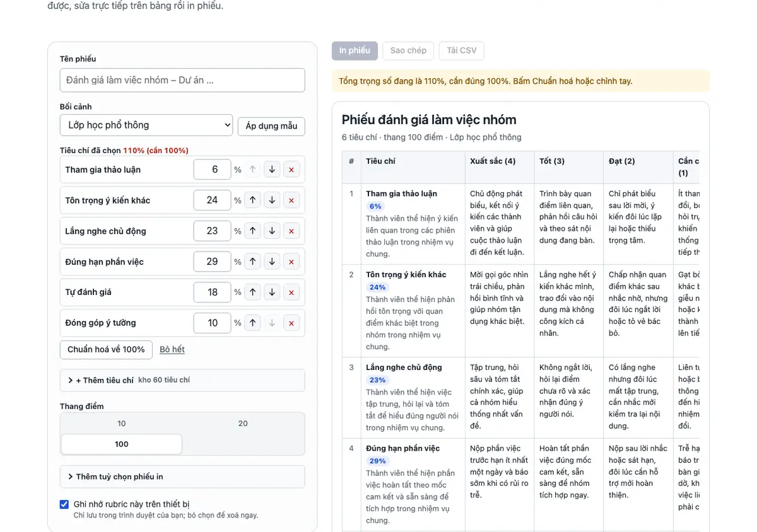Click Tốt cell of Tôn trọng ý kiến khác
This screenshot has width=757, height=532.
point(569,311)
